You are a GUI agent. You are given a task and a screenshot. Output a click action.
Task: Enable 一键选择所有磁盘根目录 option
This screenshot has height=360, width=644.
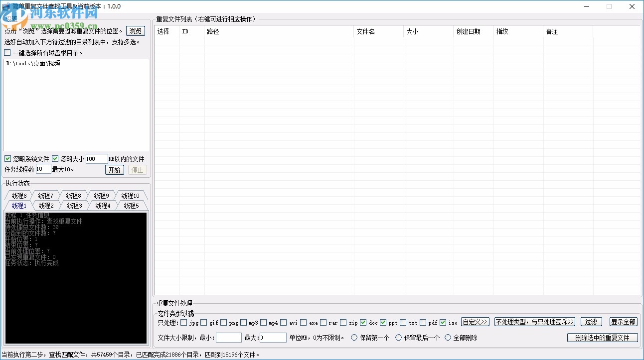(x=8, y=52)
